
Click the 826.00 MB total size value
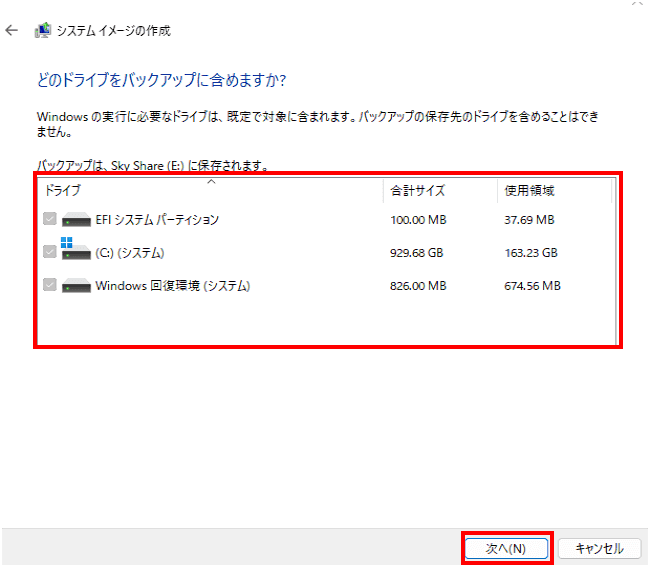pos(418,286)
